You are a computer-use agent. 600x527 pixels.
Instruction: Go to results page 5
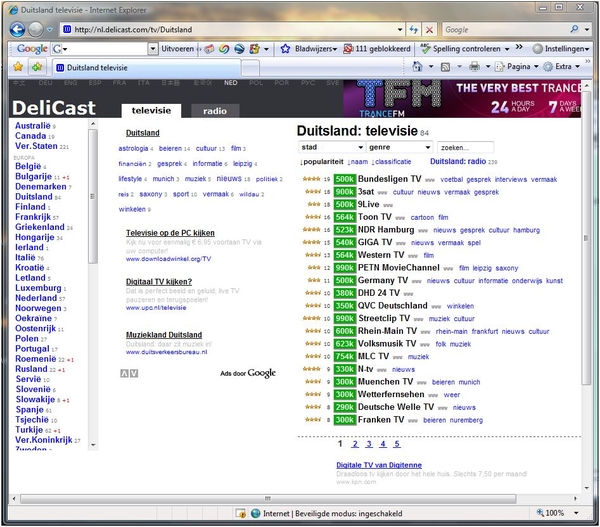(397, 444)
